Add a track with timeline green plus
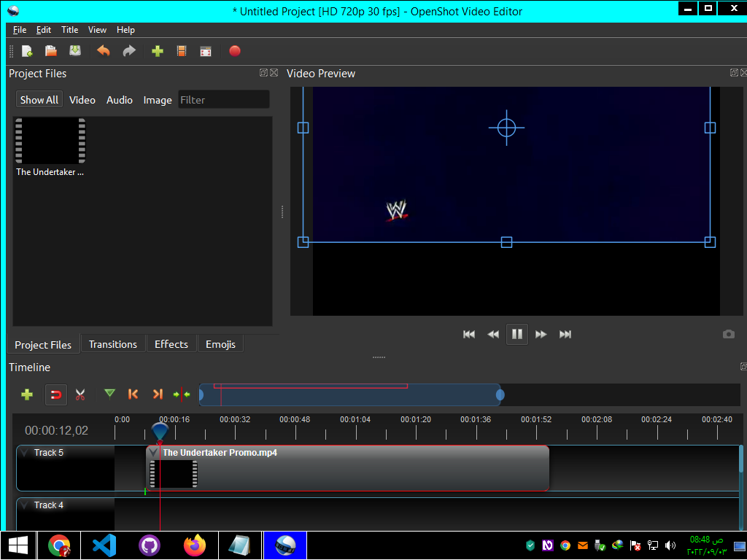747x560 pixels. pos(27,394)
